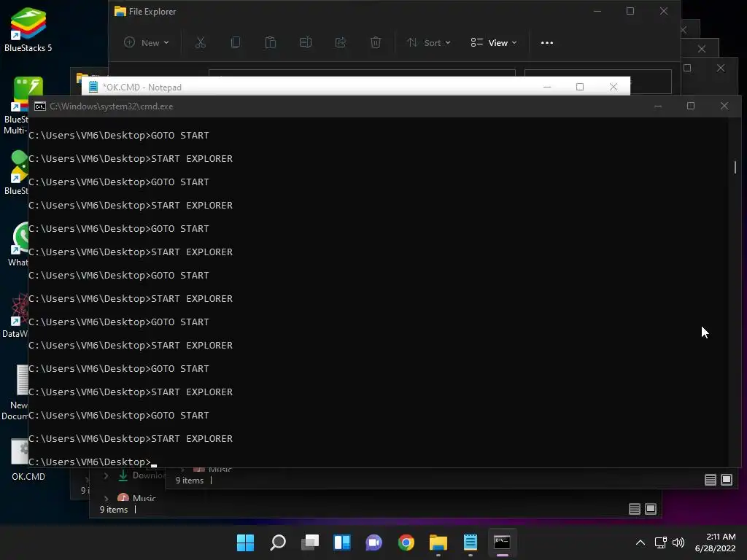Open the Sort dropdown in File Explorer
This screenshot has height=560, width=747.
click(428, 43)
